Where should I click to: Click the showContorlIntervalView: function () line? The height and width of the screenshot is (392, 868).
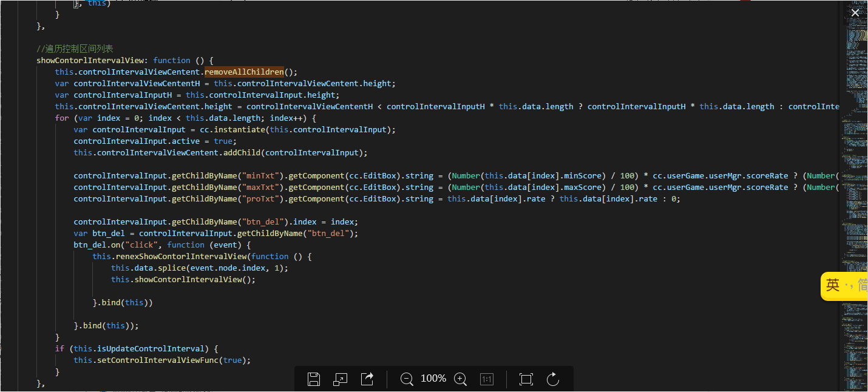point(125,60)
